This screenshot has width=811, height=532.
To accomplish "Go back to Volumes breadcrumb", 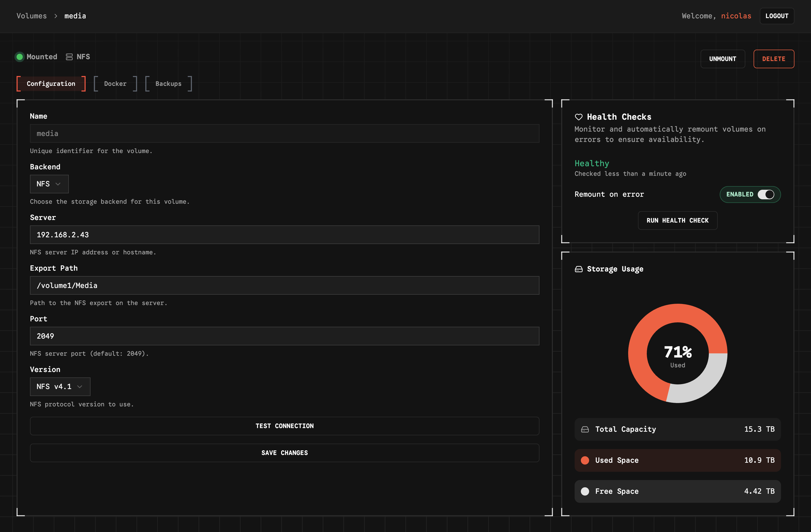I will [31, 16].
